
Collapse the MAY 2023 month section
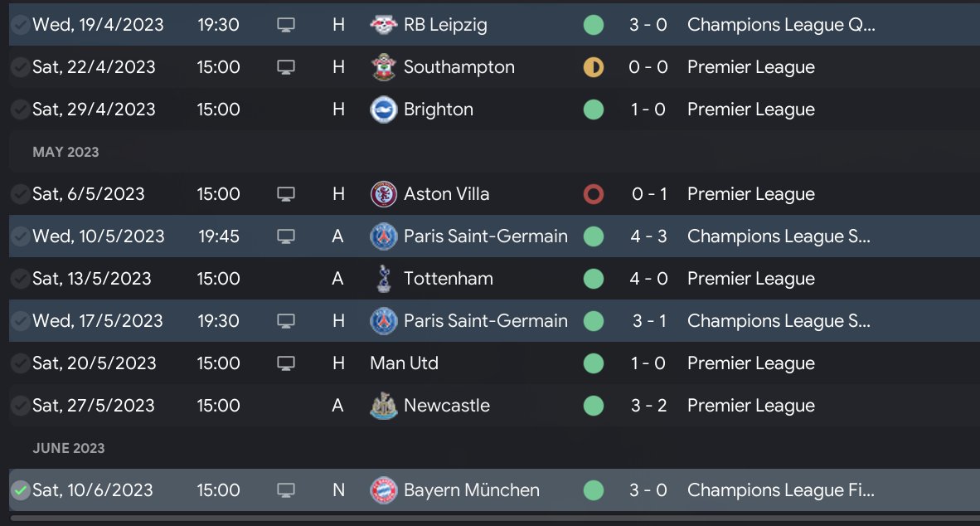click(x=65, y=152)
